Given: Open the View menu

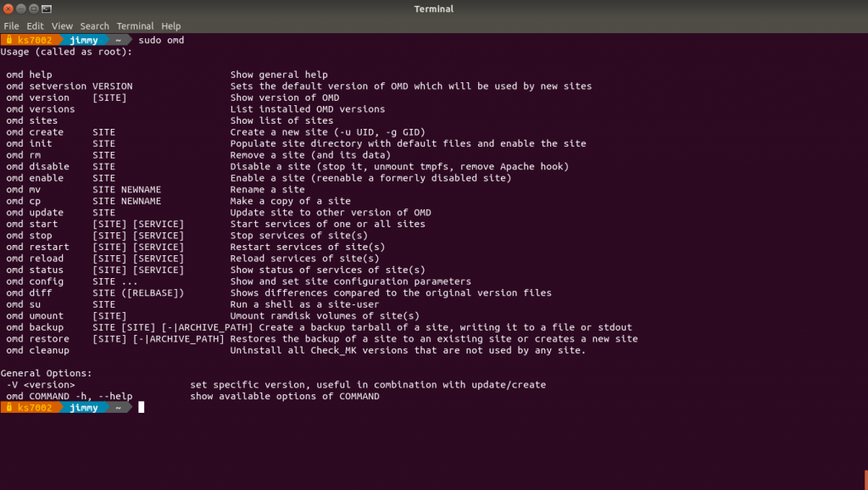Looking at the screenshot, I should tap(62, 26).
